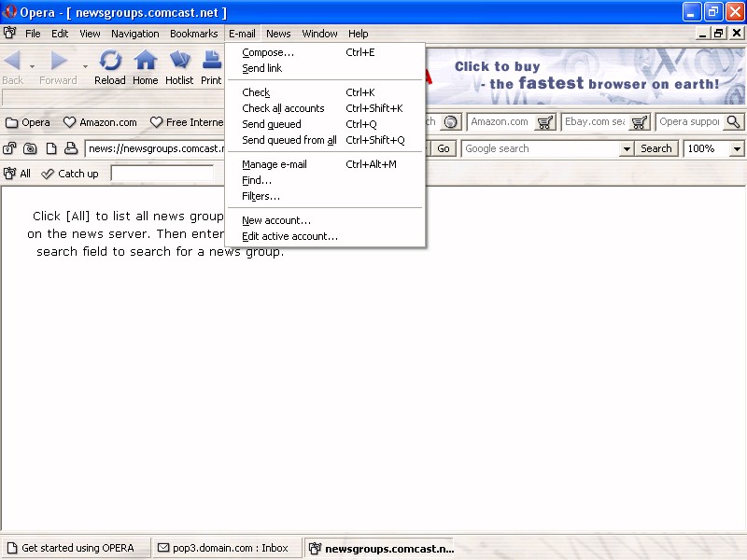Click Catch up button

coord(70,174)
